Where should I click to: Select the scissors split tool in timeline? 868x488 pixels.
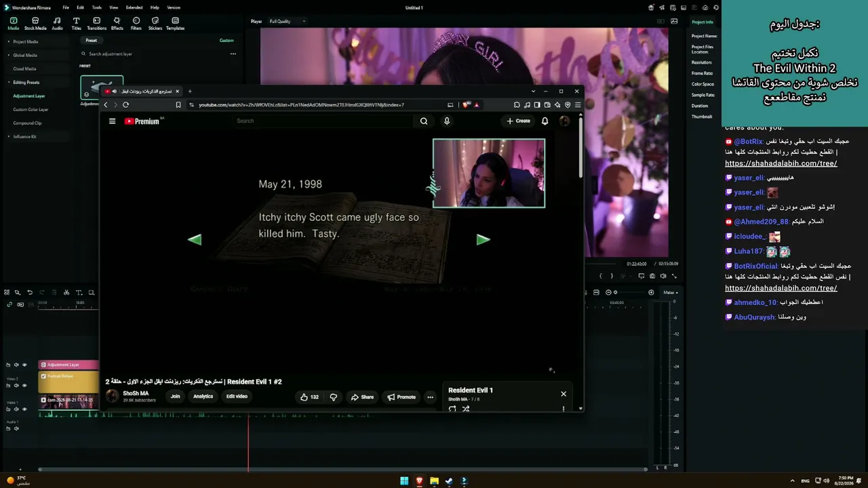point(66,293)
